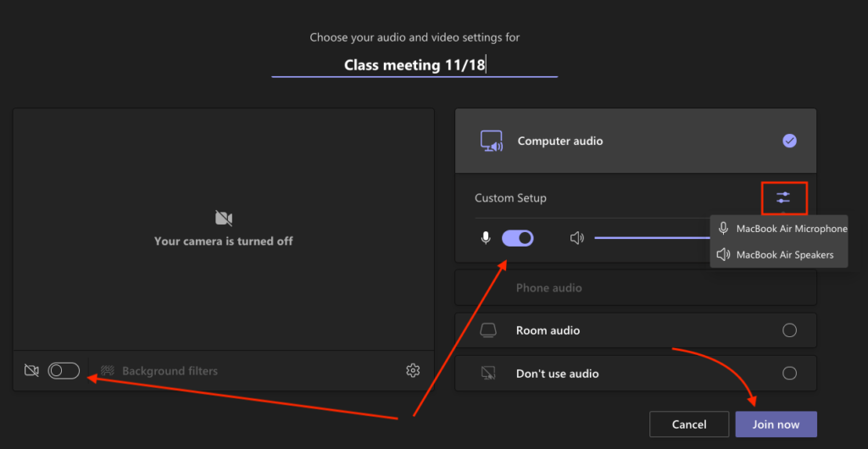The width and height of the screenshot is (868, 449).
Task: Mute the microphone toggle switch
Action: click(x=518, y=238)
